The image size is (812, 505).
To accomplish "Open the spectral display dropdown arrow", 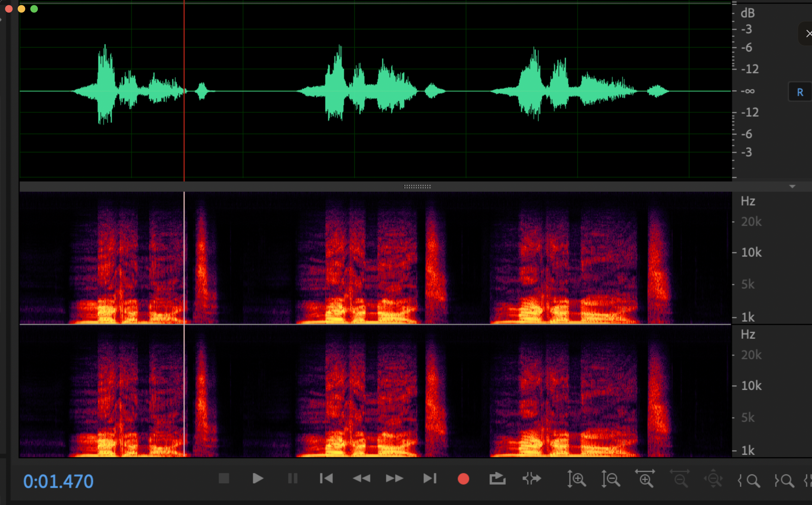I will (x=792, y=186).
